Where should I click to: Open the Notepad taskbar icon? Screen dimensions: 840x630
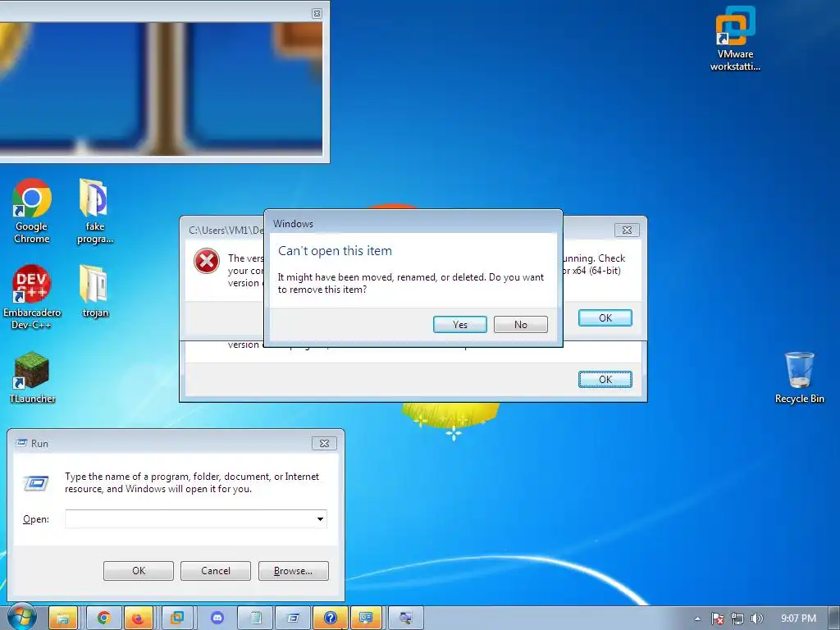pyautogui.click(x=256, y=618)
